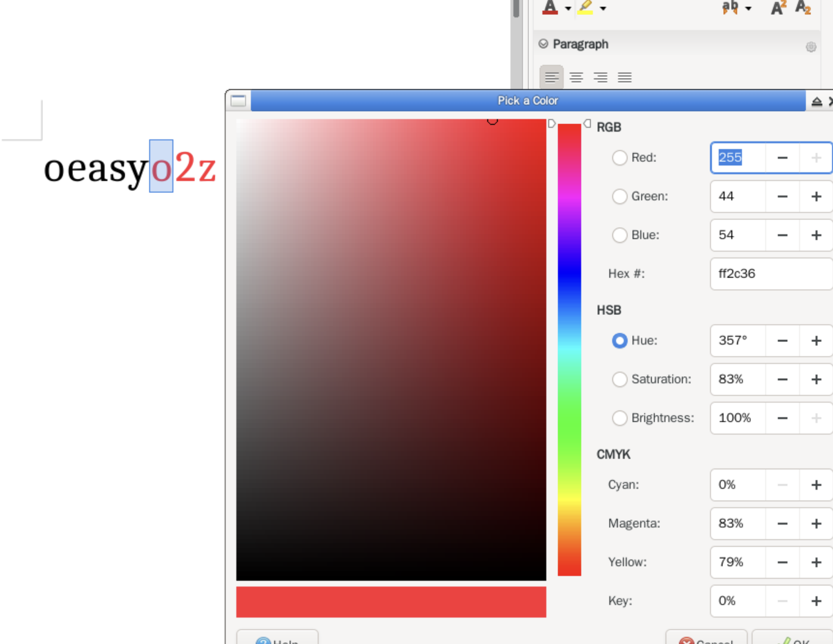Decrease the Green value
The height and width of the screenshot is (644, 833).
tap(783, 196)
